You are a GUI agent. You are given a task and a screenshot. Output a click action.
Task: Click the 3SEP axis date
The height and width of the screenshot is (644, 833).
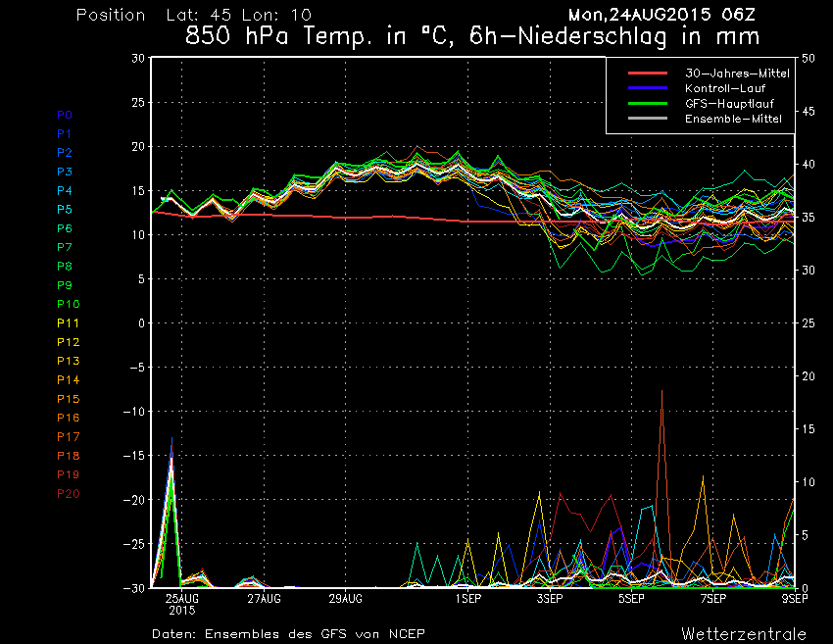click(x=550, y=599)
